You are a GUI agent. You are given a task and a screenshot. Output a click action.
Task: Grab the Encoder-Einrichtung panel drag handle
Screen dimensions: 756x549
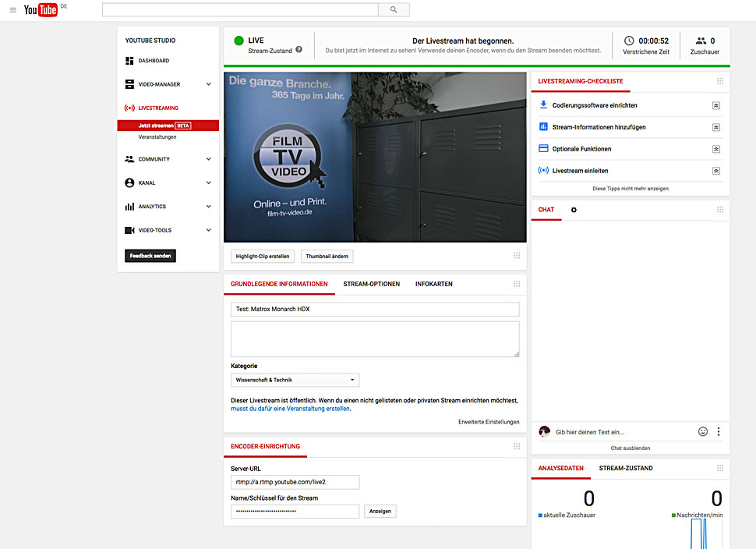click(x=517, y=446)
